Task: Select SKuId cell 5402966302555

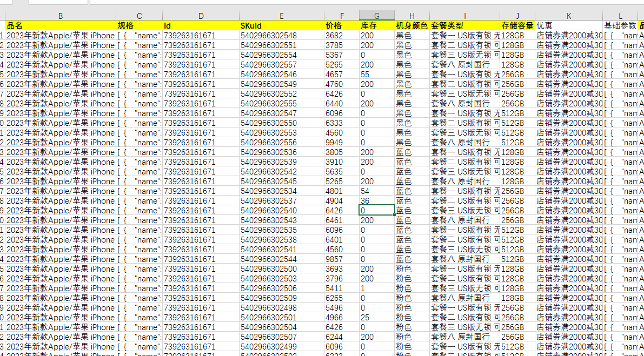Action: pyautogui.click(x=281, y=104)
